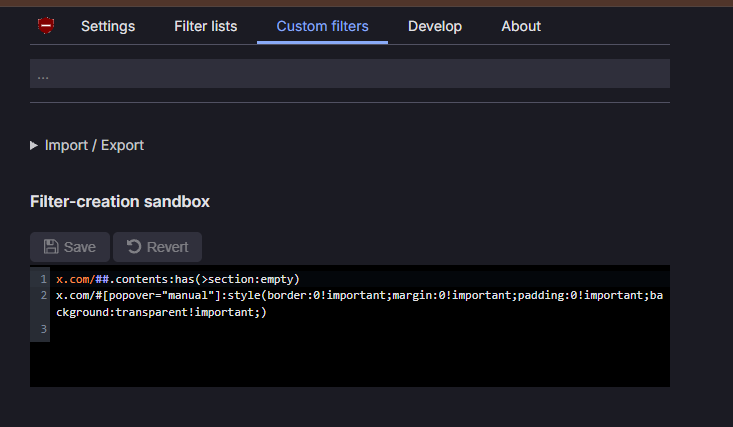The height and width of the screenshot is (427, 733).
Task: Open the Settings tab
Action: (x=108, y=26)
